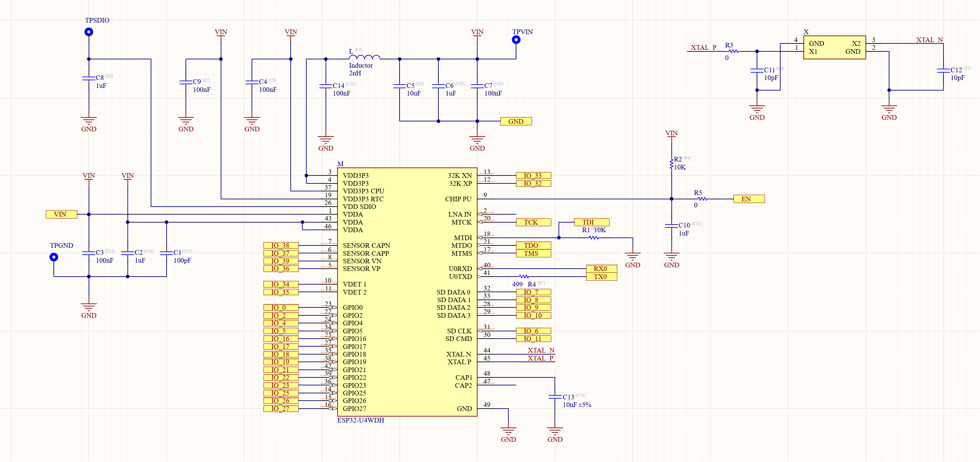Click the LNA IN pin name
The width and height of the screenshot is (980, 462).
[460, 215]
